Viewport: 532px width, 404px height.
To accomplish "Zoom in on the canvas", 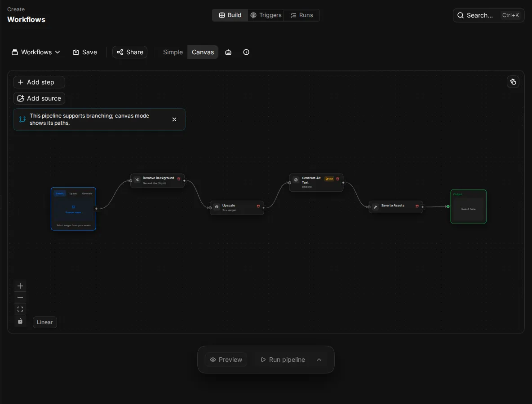I will (x=20, y=286).
